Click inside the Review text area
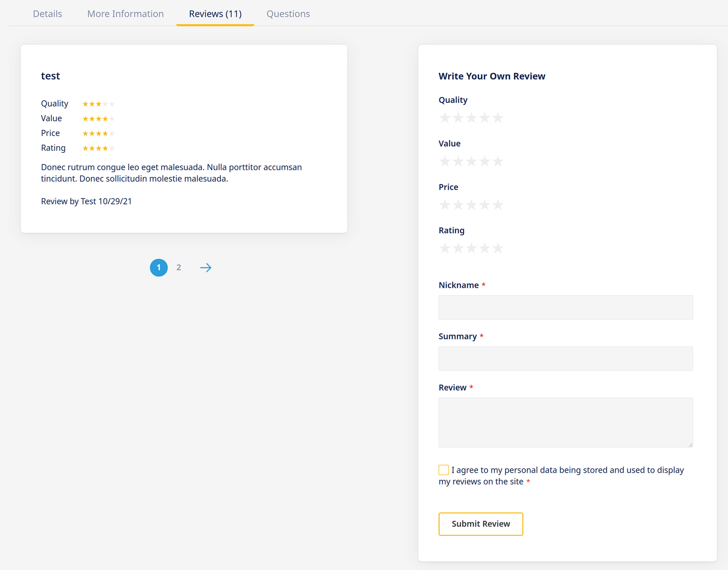 566,422
